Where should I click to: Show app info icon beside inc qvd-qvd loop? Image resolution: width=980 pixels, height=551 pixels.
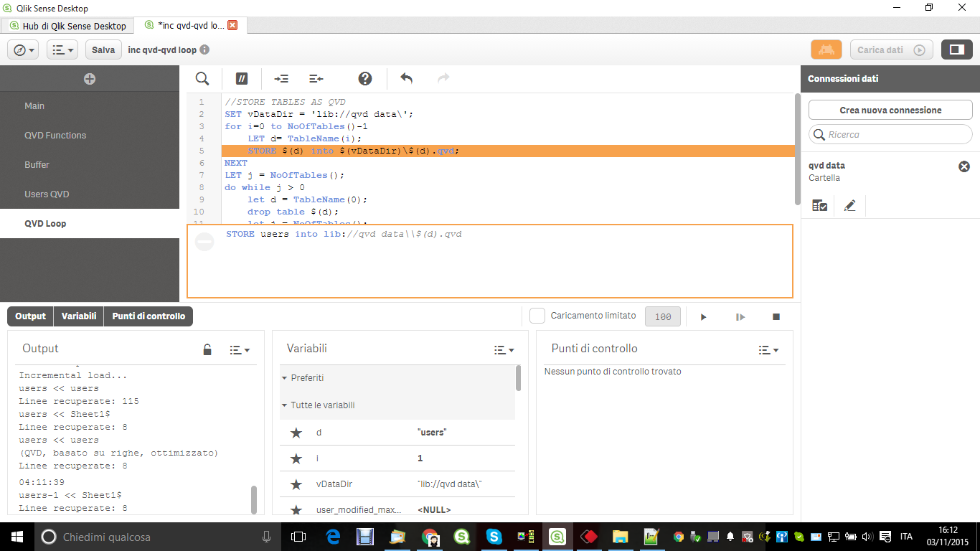[x=204, y=50]
